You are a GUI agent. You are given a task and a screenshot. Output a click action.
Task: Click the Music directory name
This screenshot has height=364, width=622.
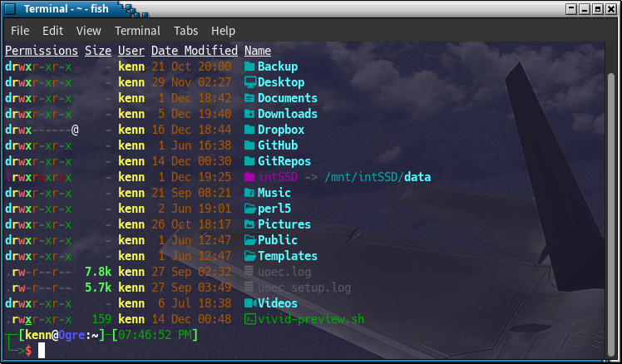pyautogui.click(x=274, y=193)
